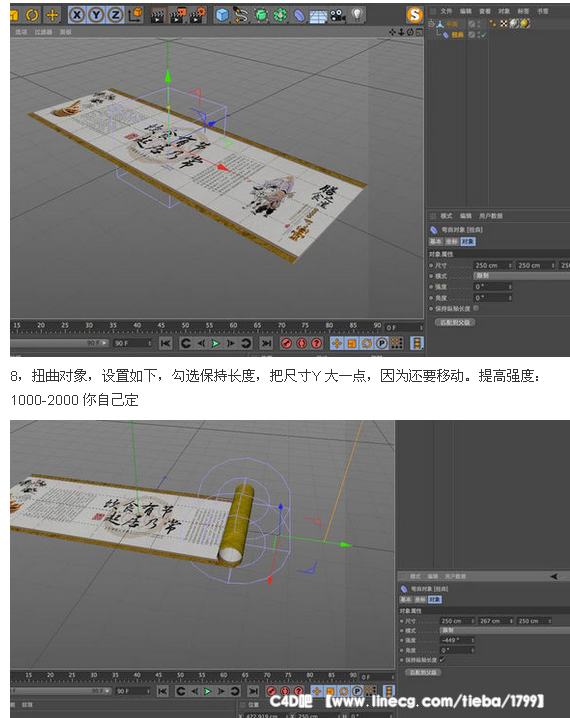The width and height of the screenshot is (570, 718).
Task: Click Render to Picture Viewer icon
Action: click(178, 15)
